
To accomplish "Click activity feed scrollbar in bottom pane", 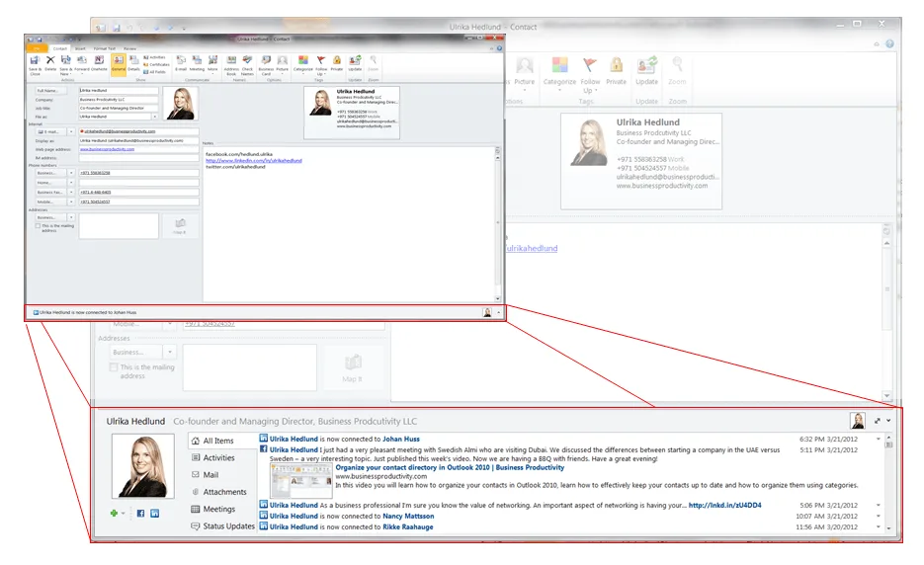I will pyautogui.click(x=888, y=483).
